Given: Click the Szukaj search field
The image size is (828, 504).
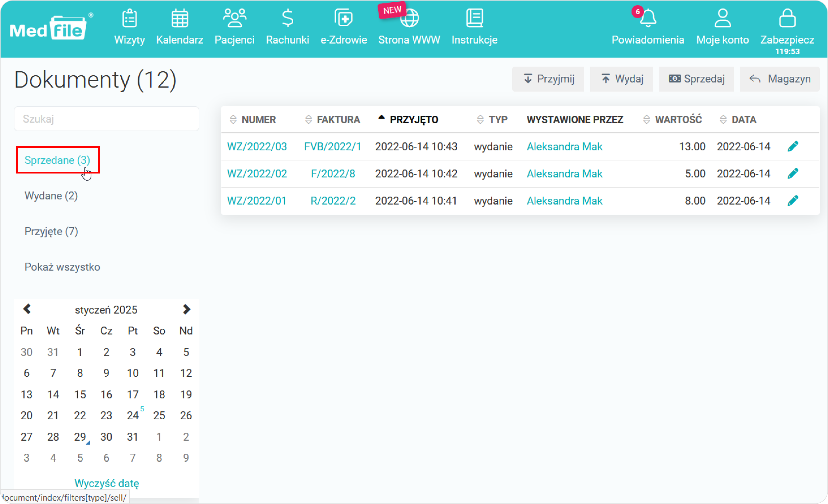Looking at the screenshot, I should point(106,119).
